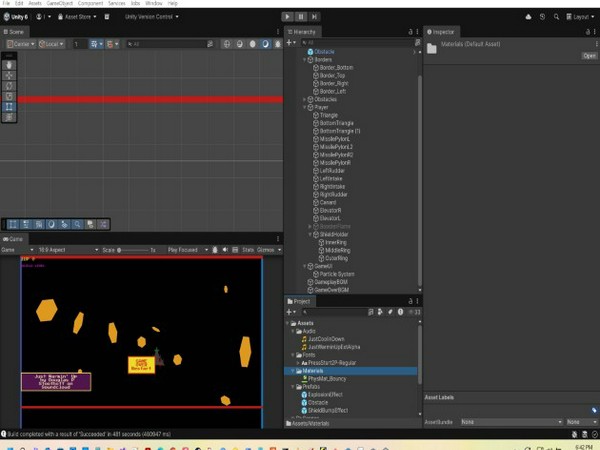
Task: Select the Move tool in Scene view
Action: click(x=9, y=75)
